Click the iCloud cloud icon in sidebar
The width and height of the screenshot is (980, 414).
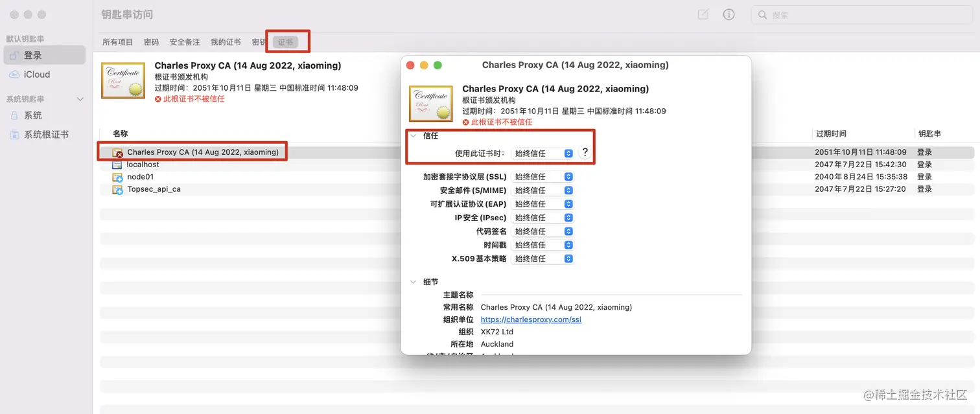click(14, 75)
